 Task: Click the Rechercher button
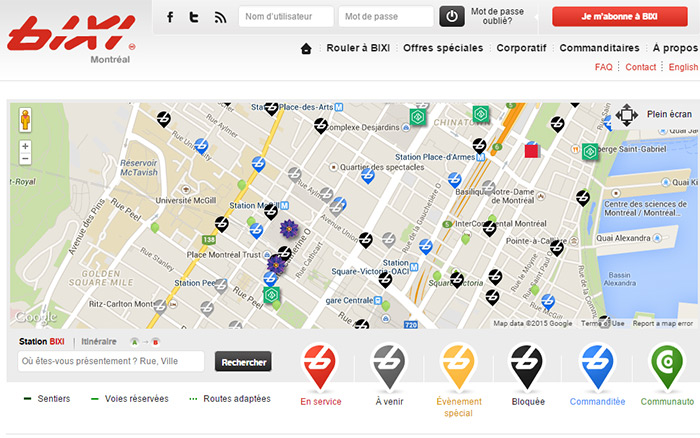[243, 362]
